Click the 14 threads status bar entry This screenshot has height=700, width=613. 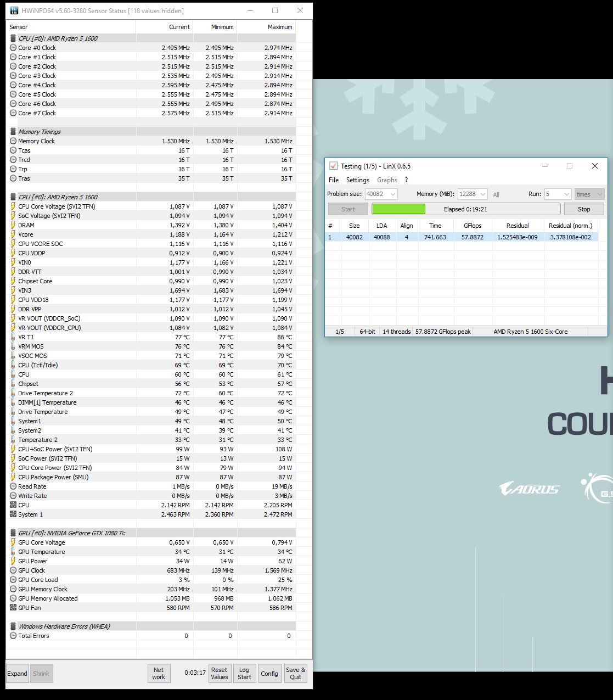pyautogui.click(x=397, y=332)
